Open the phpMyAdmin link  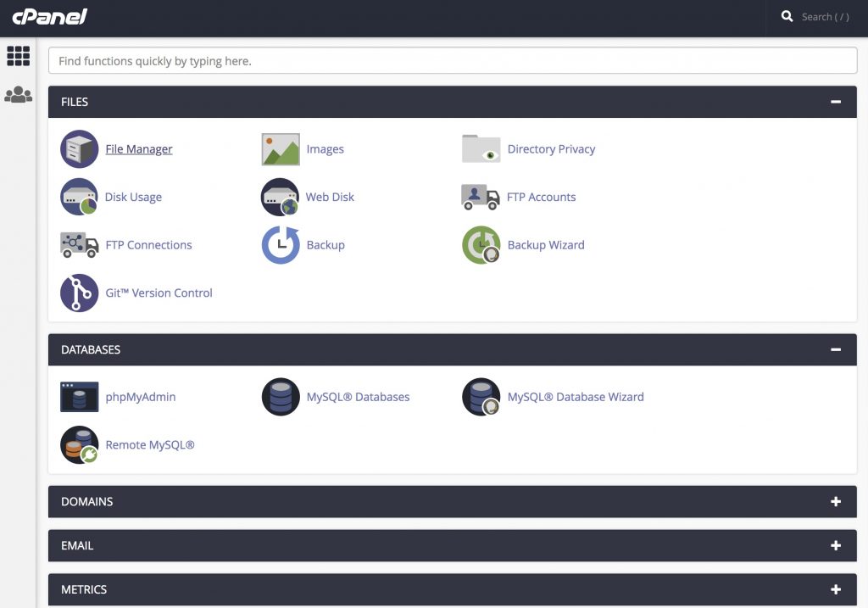pyautogui.click(x=141, y=397)
